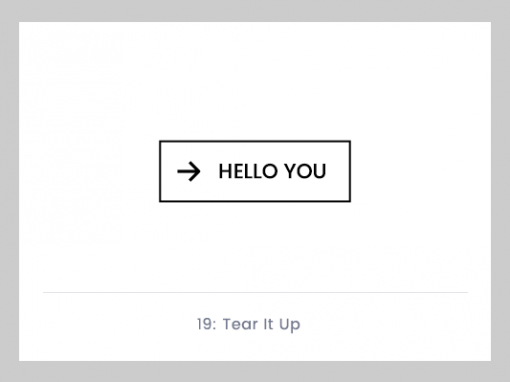Click the word It in the caption
Viewport: 510px width, 382px height.
pos(268,324)
